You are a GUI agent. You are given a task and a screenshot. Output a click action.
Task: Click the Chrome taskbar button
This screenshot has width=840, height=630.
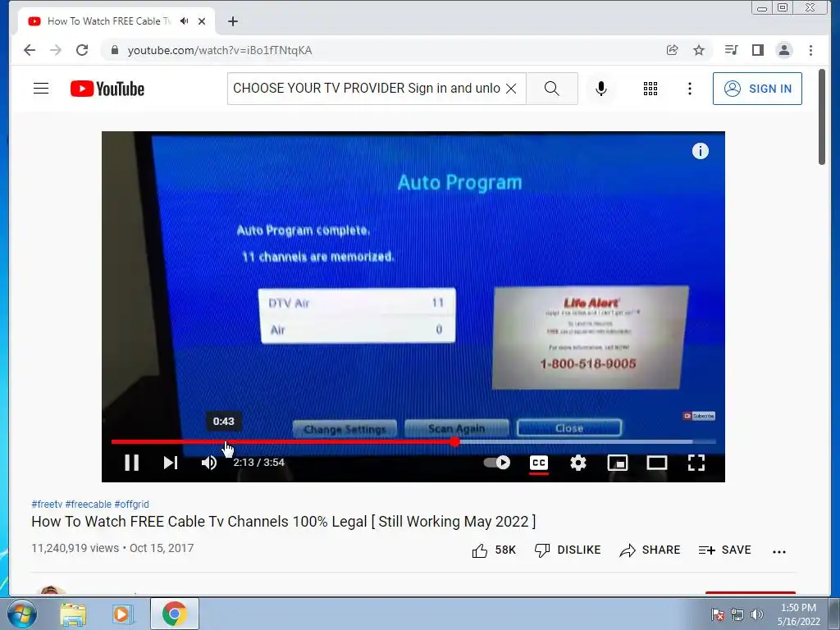click(175, 614)
